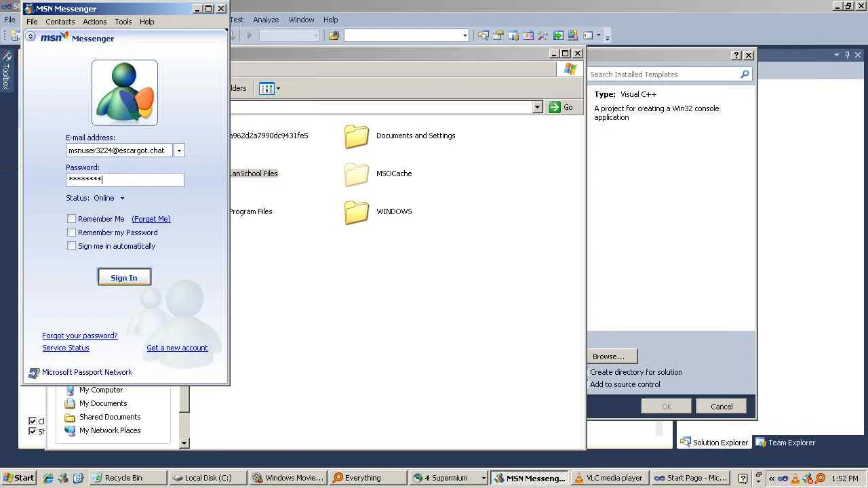This screenshot has height=488, width=868.
Task: Expand the Supermium taskbar group arrow
Action: [483, 478]
